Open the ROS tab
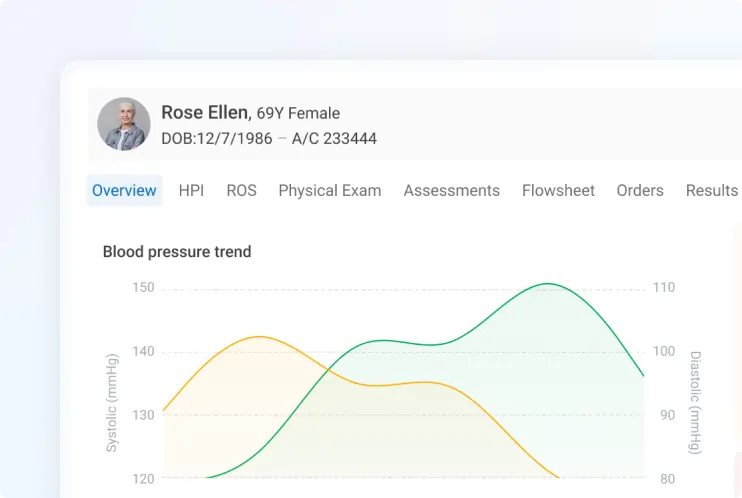 coord(241,190)
